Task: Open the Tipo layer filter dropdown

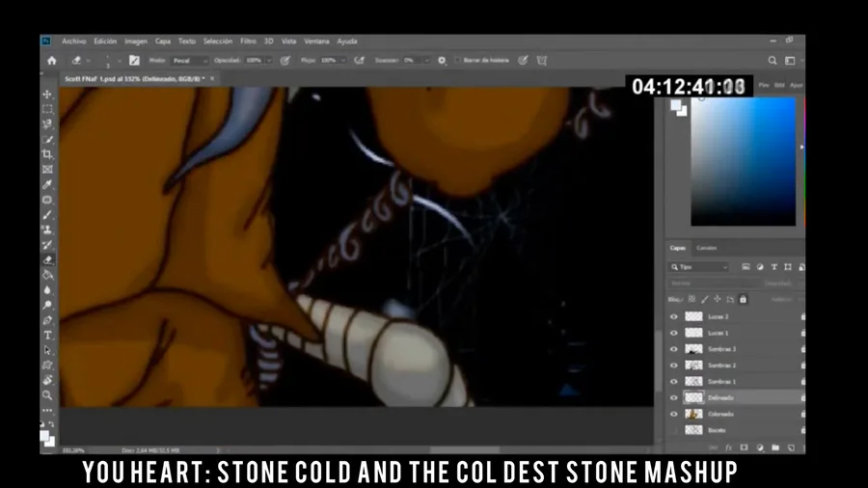Action: (x=699, y=267)
